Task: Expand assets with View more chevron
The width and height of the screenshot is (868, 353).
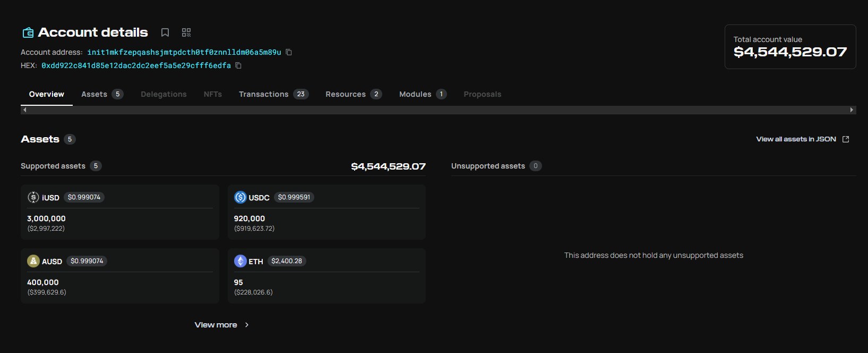Action: click(x=247, y=325)
